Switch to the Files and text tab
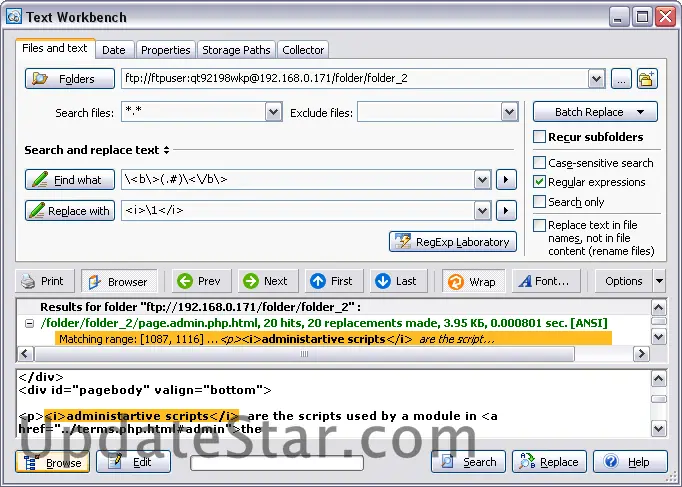The image size is (682, 487). (x=55, y=48)
